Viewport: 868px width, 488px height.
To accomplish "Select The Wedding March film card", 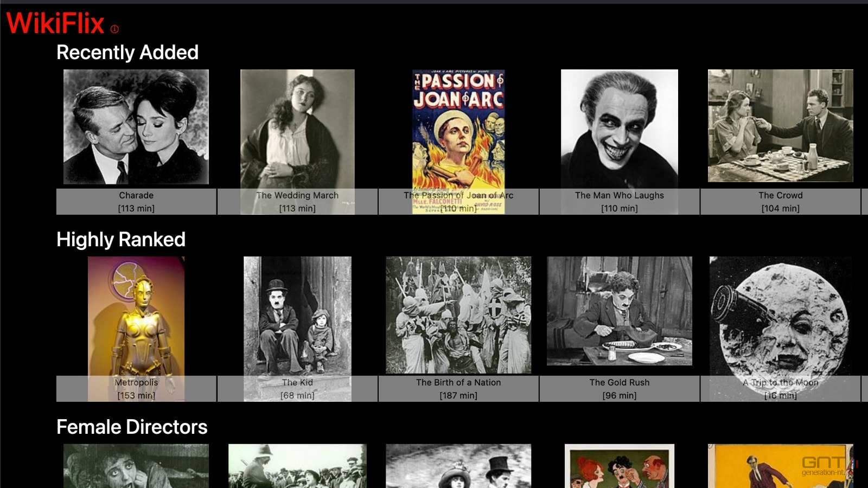I will 297,130.
